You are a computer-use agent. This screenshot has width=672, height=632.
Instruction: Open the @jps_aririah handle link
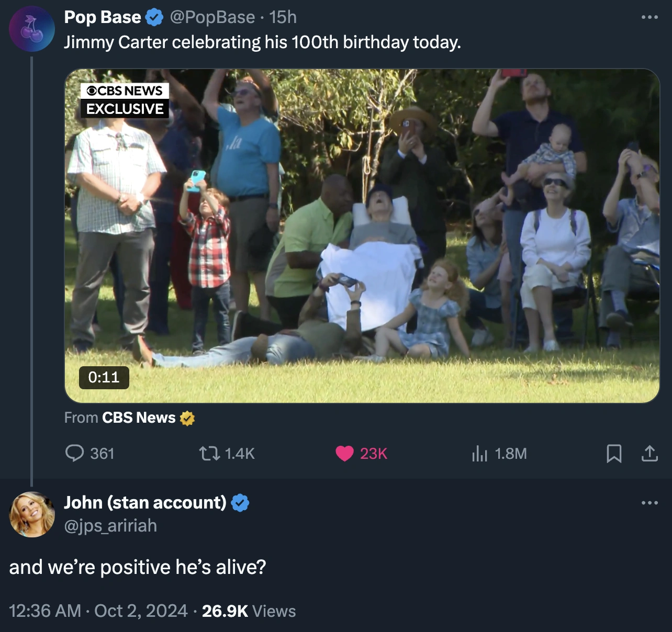110,525
